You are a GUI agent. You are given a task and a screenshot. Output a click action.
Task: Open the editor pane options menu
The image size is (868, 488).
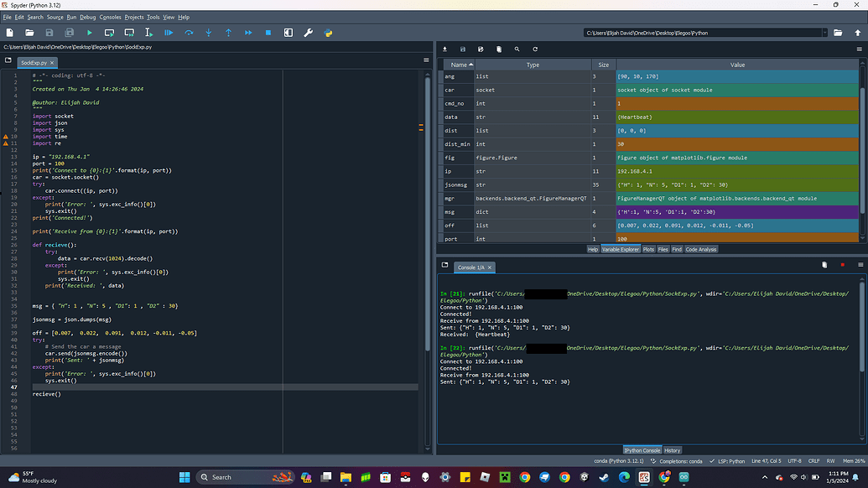tap(426, 60)
